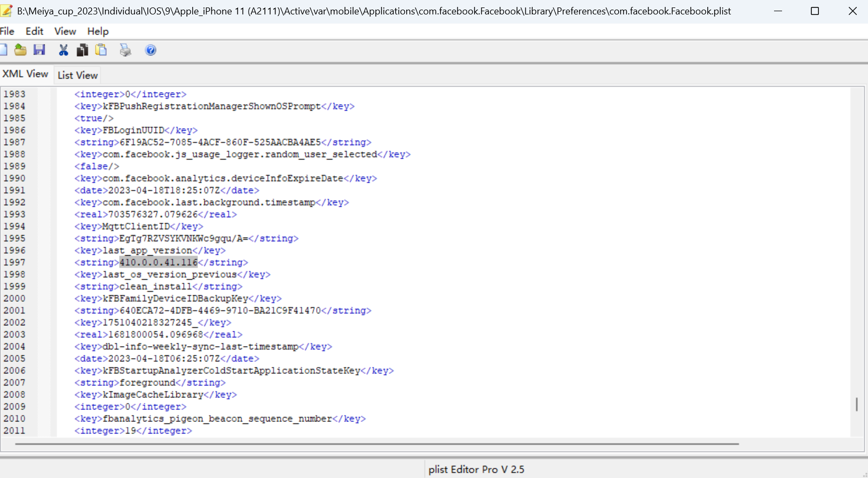Open the Edit menu
The image size is (868, 478).
point(35,32)
